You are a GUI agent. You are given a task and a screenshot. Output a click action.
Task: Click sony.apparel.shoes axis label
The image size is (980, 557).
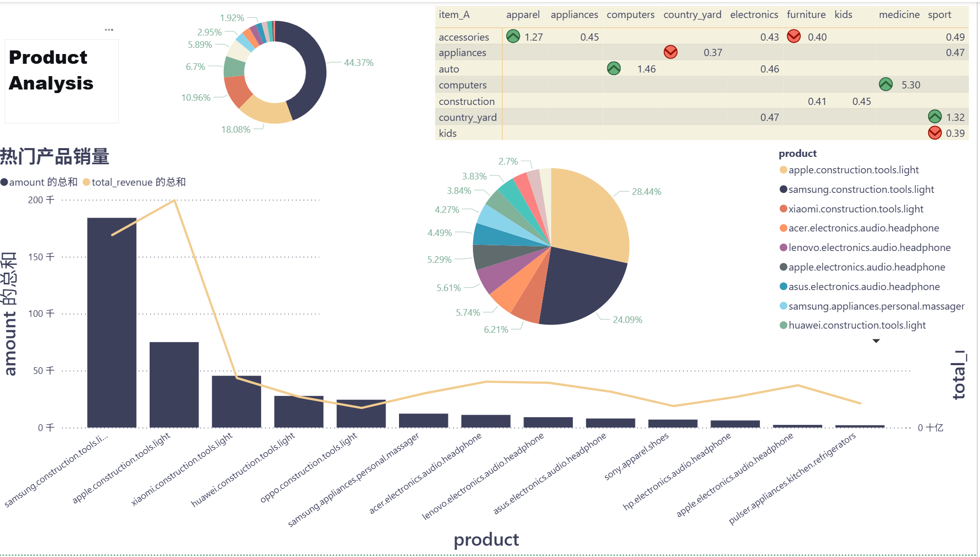click(636, 457)
